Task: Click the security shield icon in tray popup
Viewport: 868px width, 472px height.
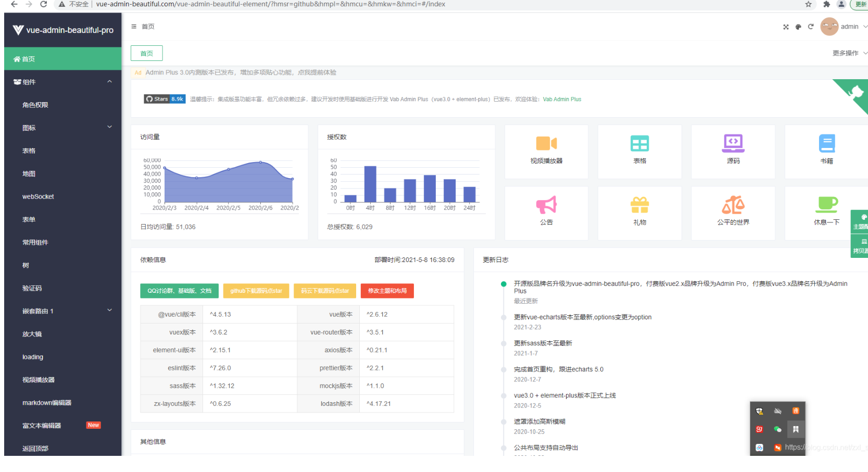Action: [x=759, y=411]
